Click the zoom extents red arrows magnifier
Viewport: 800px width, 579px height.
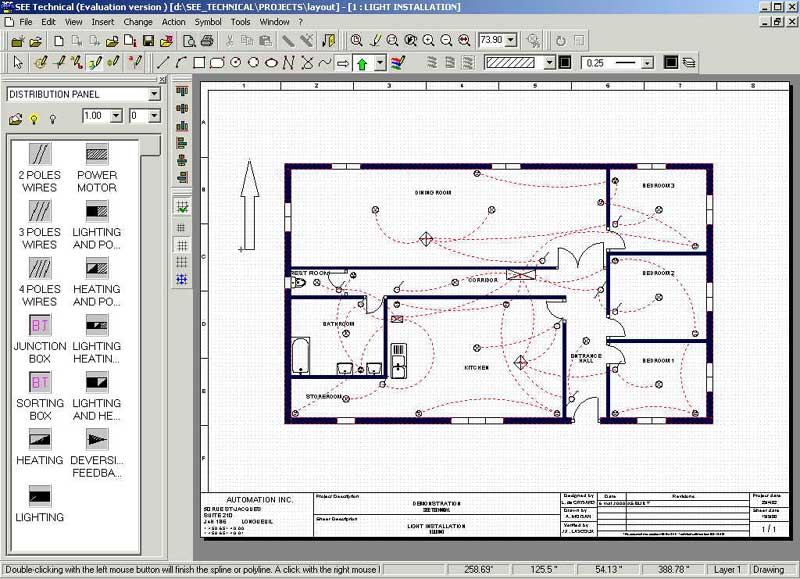[464, 40]
